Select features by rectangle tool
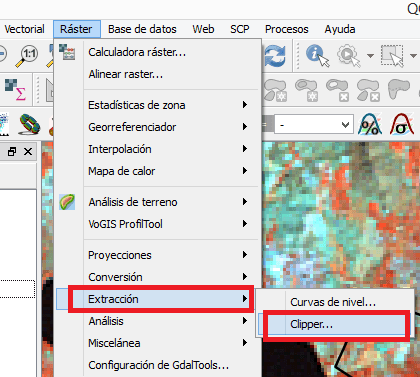This screenshot has width=420, height=377. (x=393, y=56)
